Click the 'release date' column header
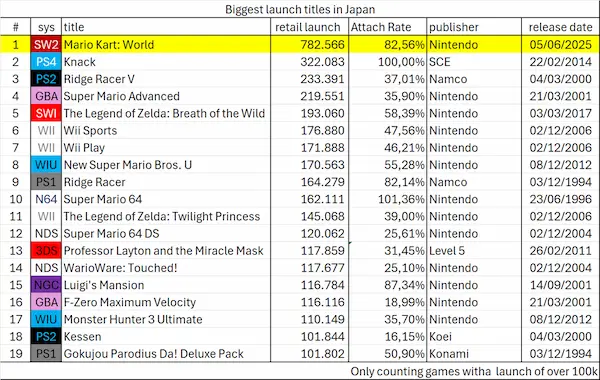The image size is (600, 380). (560, 27)
